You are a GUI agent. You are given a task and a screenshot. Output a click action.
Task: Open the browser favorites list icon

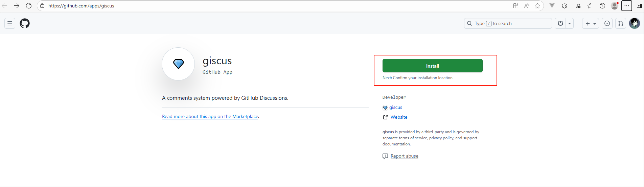point(590,6)
